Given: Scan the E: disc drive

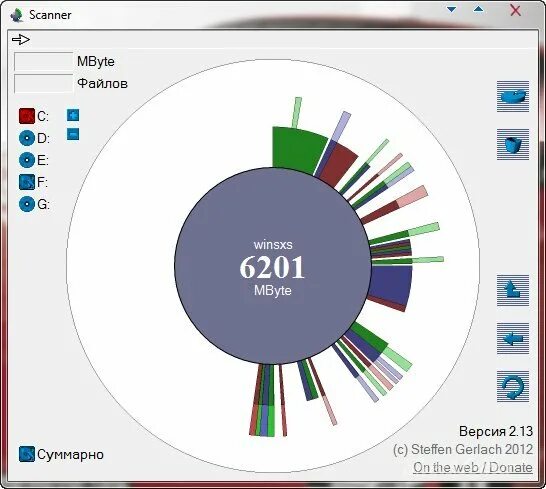Looking at the screenshot, I should [26, 160].
